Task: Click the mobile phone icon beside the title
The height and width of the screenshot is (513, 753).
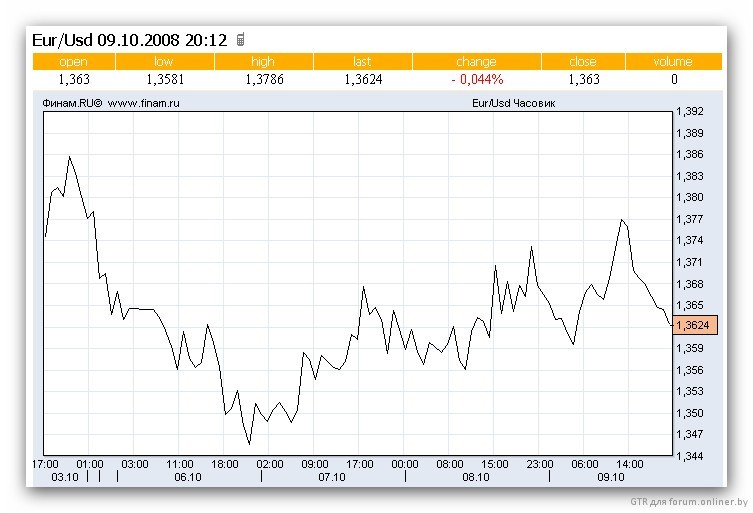Action: click(x=241, y=39)
